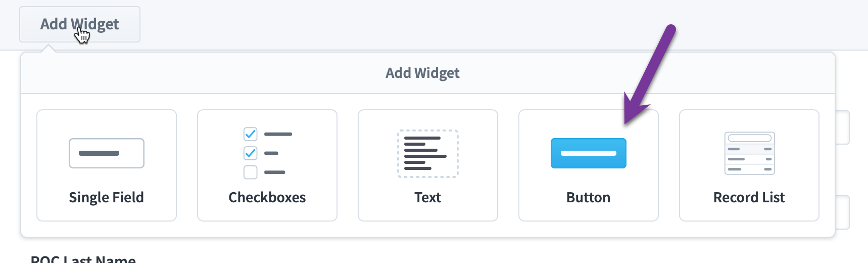The width and height of the screenshot is (868, 263).
Task: Choose the Record List table icon
Action: point(750,153)
